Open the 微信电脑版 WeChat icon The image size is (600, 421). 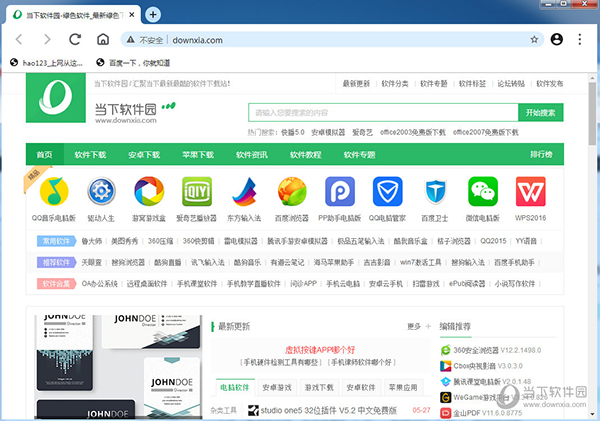pos(483,191)
